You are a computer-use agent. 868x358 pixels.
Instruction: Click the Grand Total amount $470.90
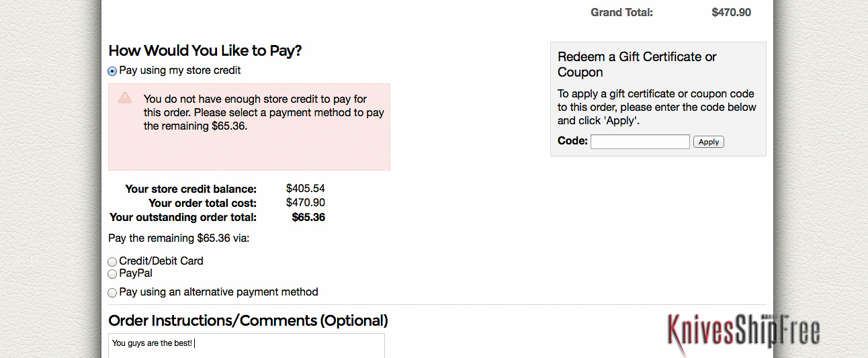pyautogui.click(x=731, y=12)
